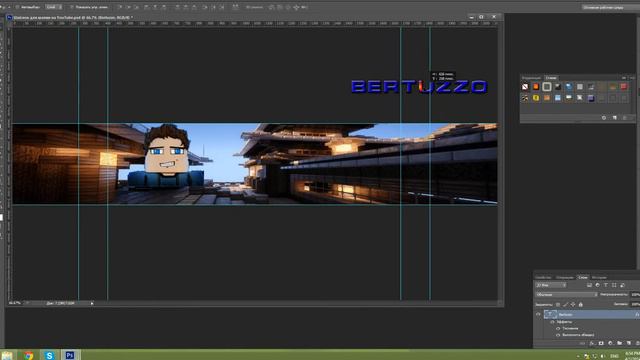
Task: Apply the white X-shaped style swatch
Action: pyautogui.click(x=580, y=98)
